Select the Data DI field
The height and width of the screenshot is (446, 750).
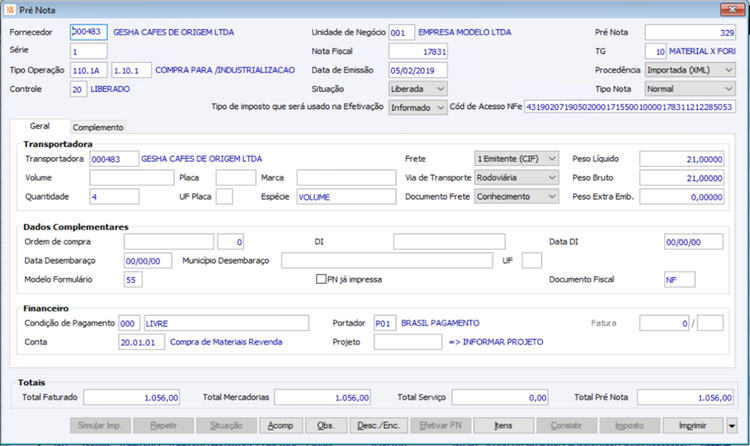[694, 242]
